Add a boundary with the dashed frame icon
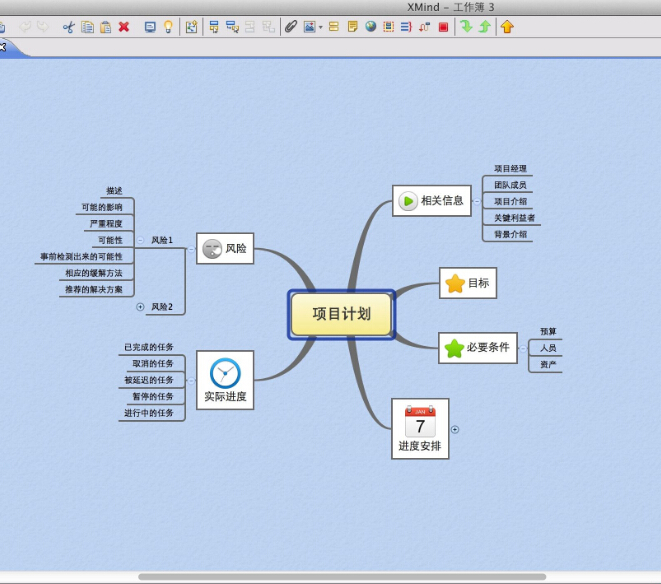The height and width of the screenshot is (584, 661). 388,27
